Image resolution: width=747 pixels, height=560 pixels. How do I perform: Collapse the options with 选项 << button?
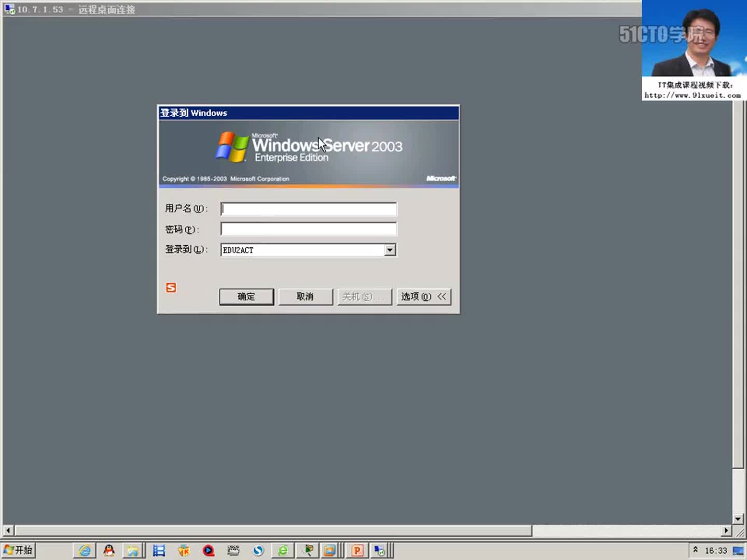pyautogui.click(x=424, y=297)
